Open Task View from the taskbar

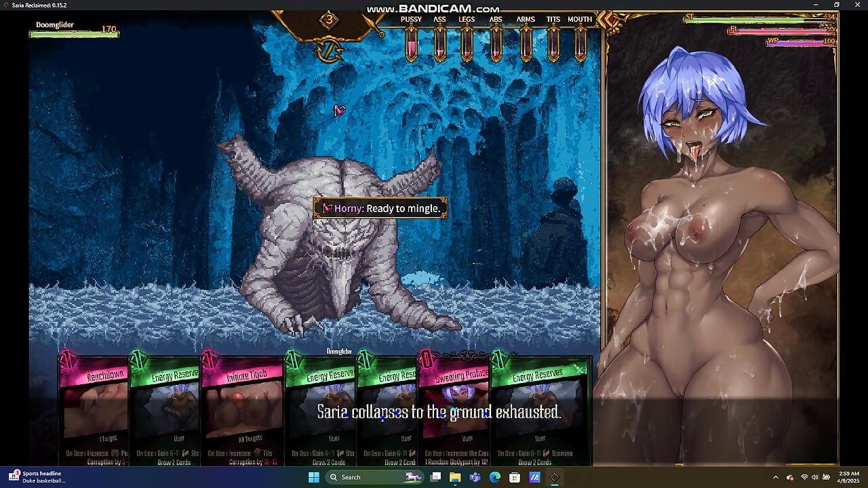click(436, 477)
